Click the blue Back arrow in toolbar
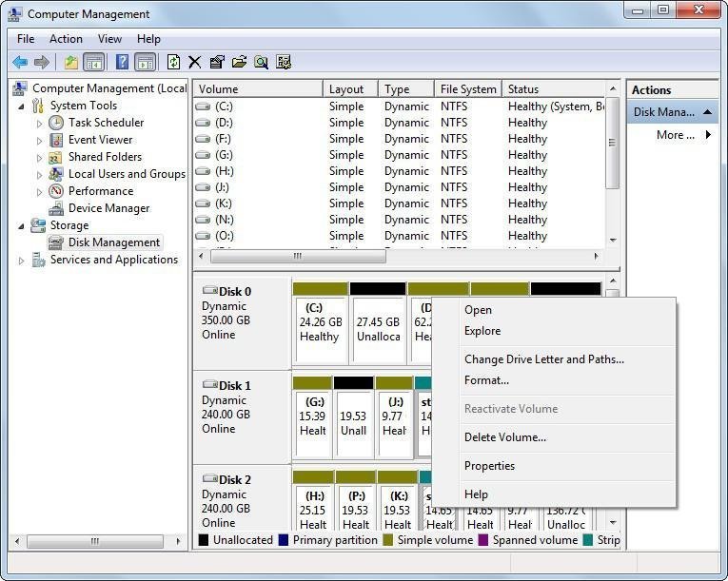 [x=19, y=63]
